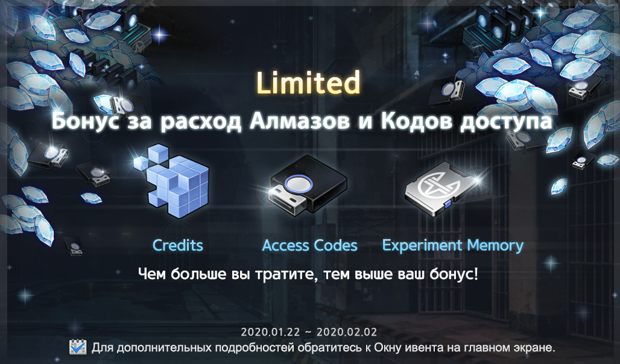This screenshot has width=620, height=364.
Task: Click the Experiment Memory label
Action: point(453,246)
